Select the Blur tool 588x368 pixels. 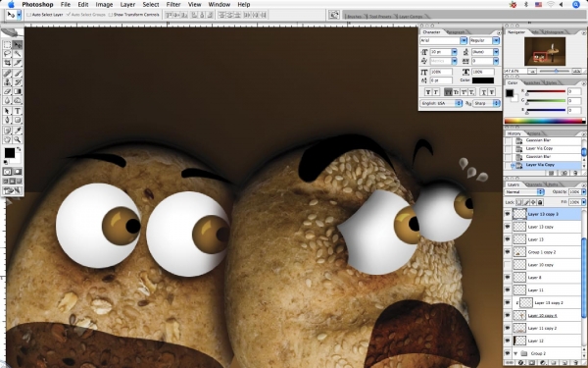pyautogui.click(x=7, y=100)
